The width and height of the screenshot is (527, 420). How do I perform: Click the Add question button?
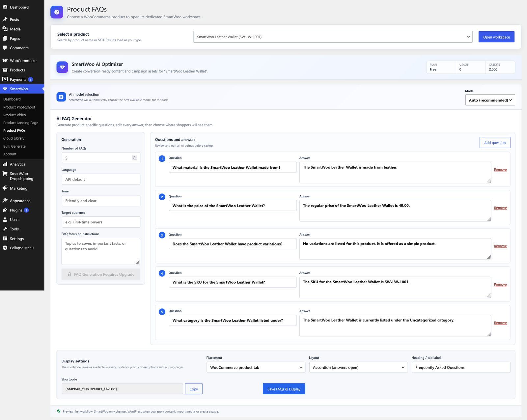(495, 143)
